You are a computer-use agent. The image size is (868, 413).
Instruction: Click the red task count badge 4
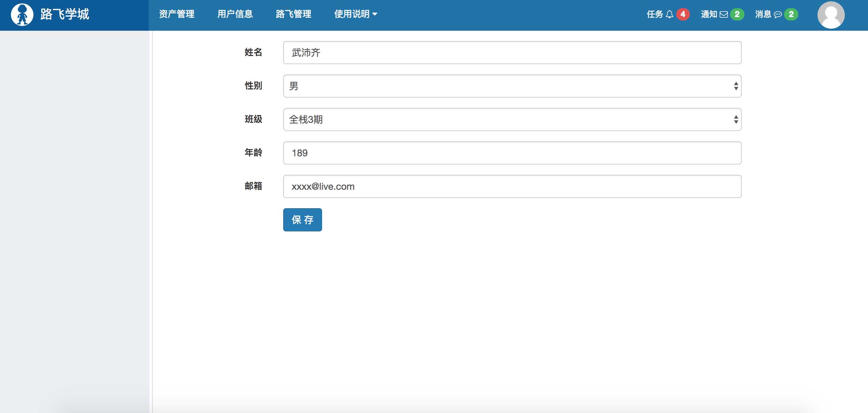(683, 14)
